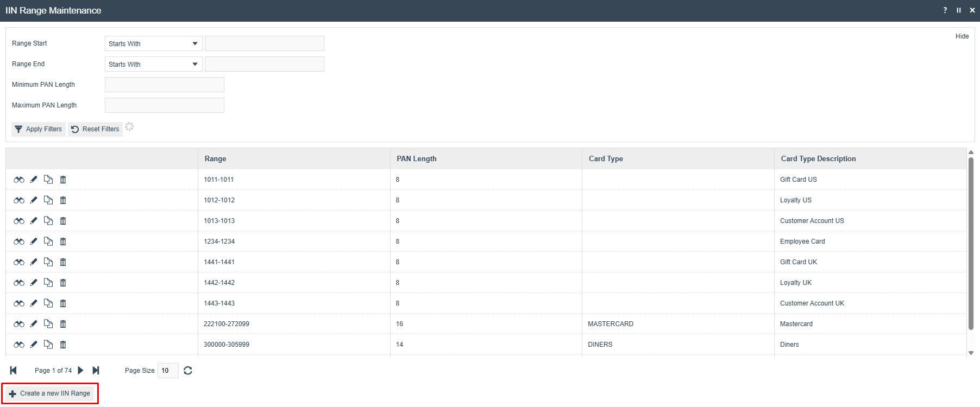View details of range 1011-1011
Image resolution: width=980 pixels, height=407 pixels.
[x=19, y=180]
